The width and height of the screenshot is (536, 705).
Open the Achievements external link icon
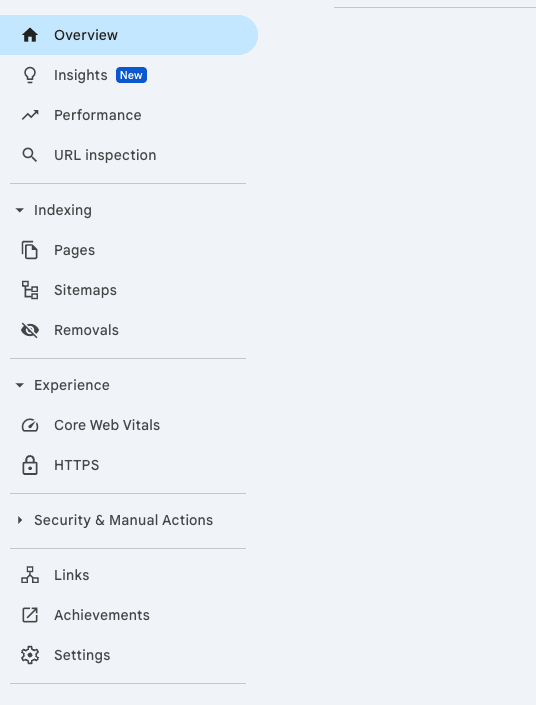coord(30,615)
